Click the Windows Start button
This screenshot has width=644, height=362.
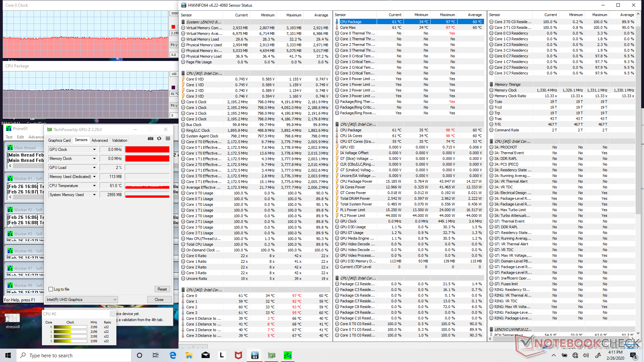point(8,355)
